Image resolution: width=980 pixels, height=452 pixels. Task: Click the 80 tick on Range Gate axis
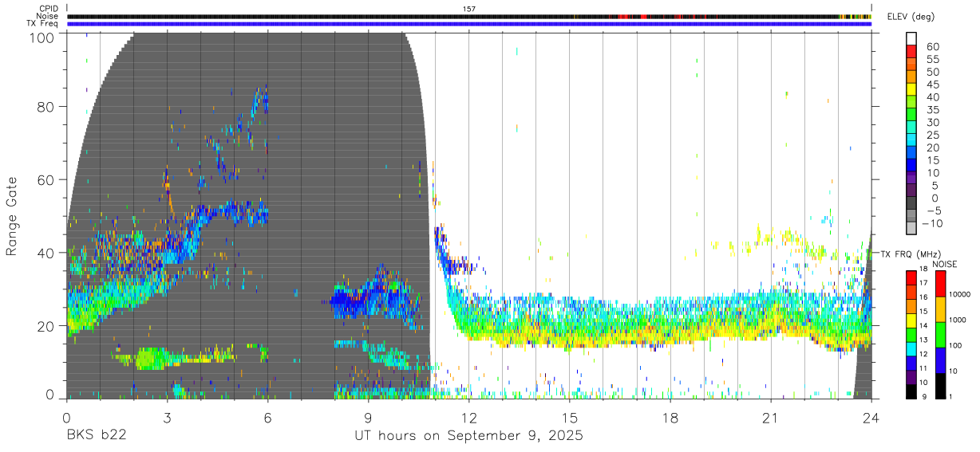[x=46, y=107]
